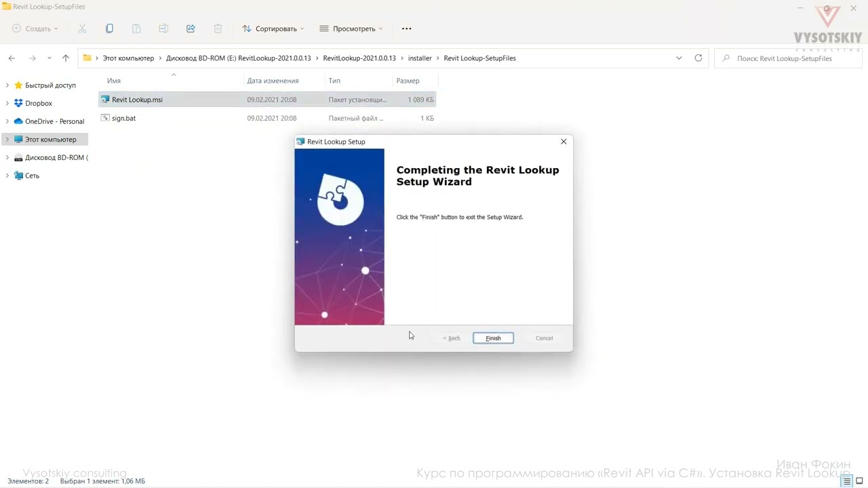The height and width of the screenshot is (488, 868).
Task: Click OneDrive - Personal in sidebar
Action: coord(55,121)
